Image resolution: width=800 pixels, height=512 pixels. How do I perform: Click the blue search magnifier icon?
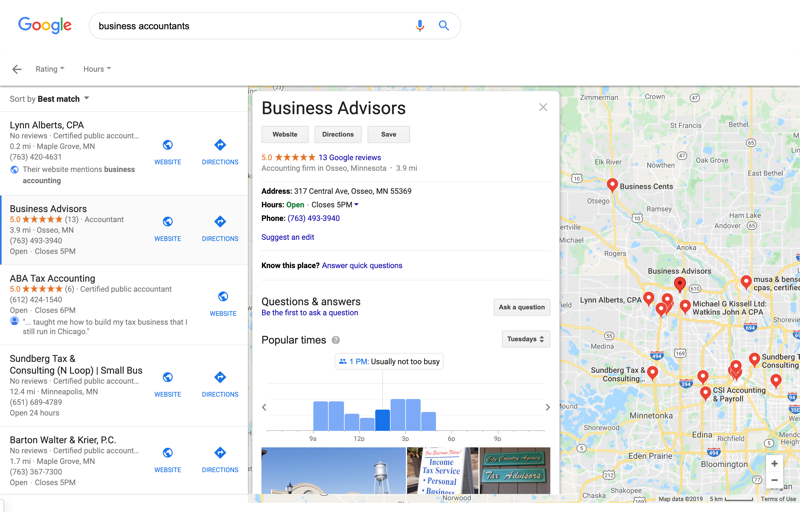coord(444,25)
